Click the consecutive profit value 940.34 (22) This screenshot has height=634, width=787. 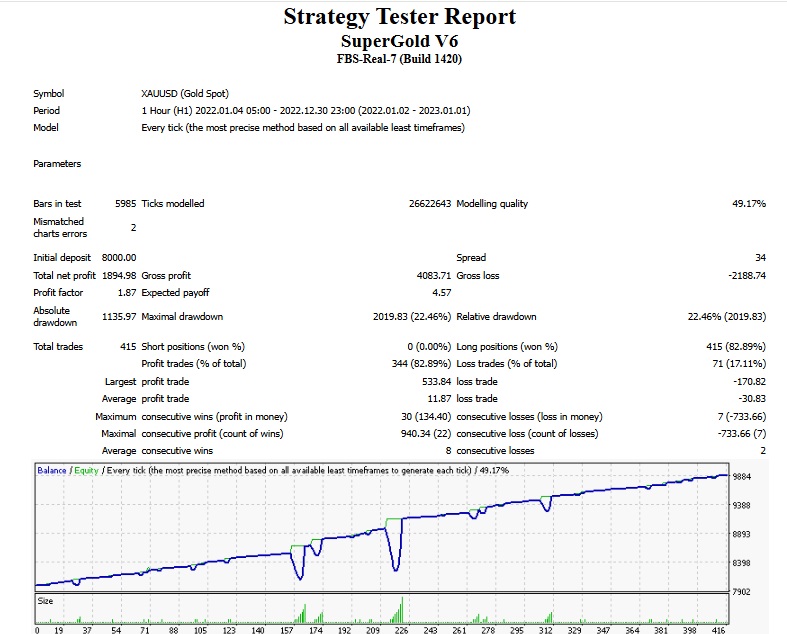pyautogui.click(x=426, y=434)
